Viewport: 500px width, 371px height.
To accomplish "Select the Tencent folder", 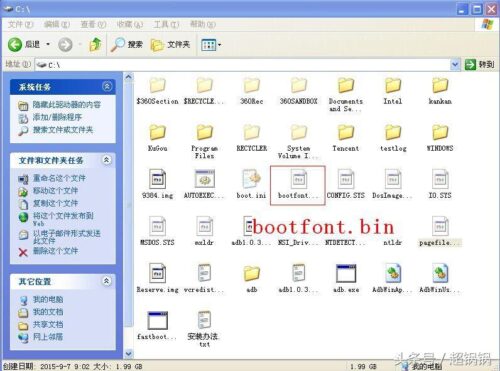I will (x=346, y=138).
